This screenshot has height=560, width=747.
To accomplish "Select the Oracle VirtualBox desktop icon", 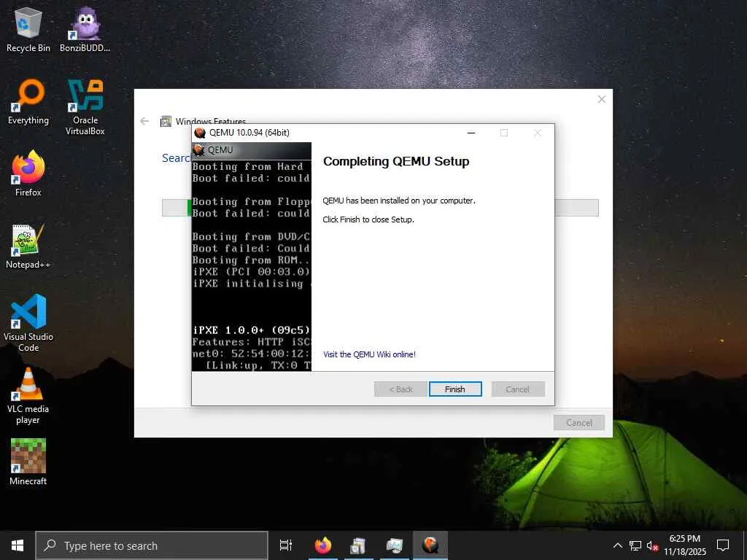I will [x=85, y=107].
